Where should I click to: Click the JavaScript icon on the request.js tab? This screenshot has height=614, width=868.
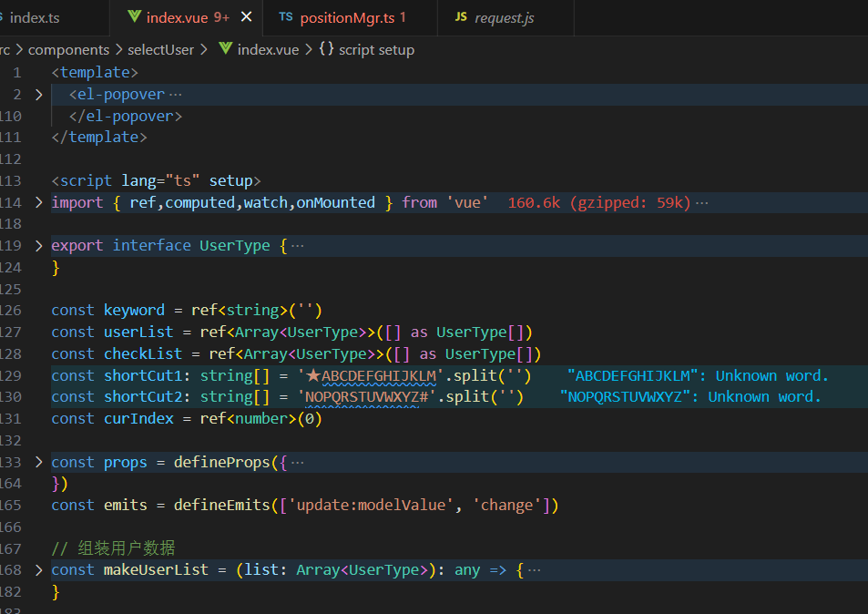pyautogui.click(x=461, y=15)
